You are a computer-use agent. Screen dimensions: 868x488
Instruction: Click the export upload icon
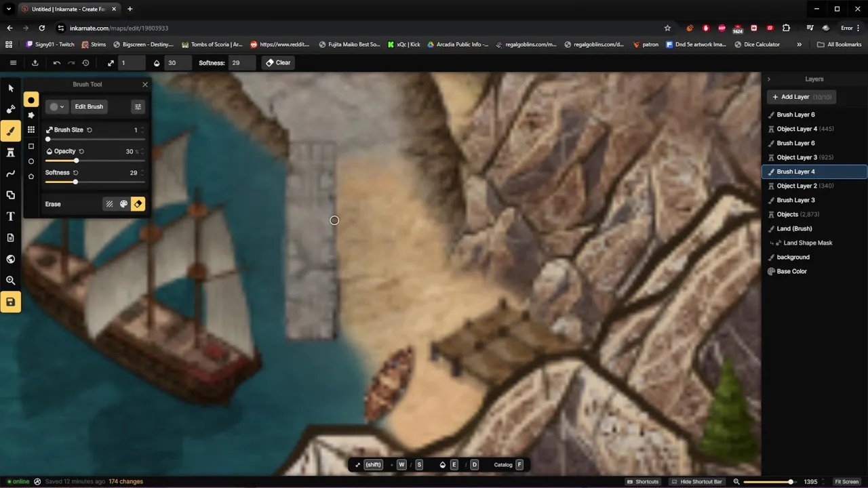pyautogui.click(x=35, y=62)
